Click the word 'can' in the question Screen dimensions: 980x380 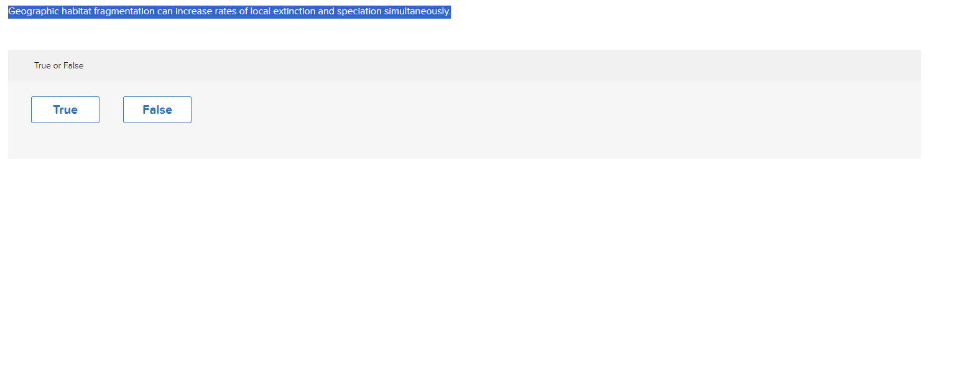165,11
